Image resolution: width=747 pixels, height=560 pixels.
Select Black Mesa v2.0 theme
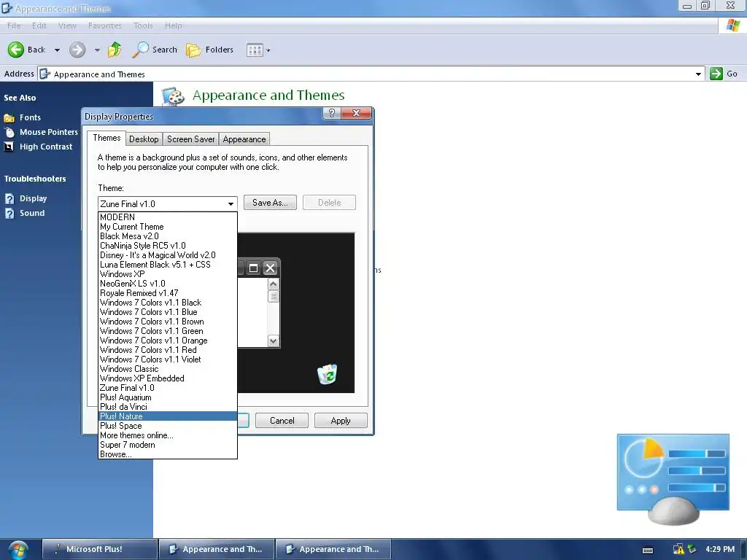tap(167, 236)
